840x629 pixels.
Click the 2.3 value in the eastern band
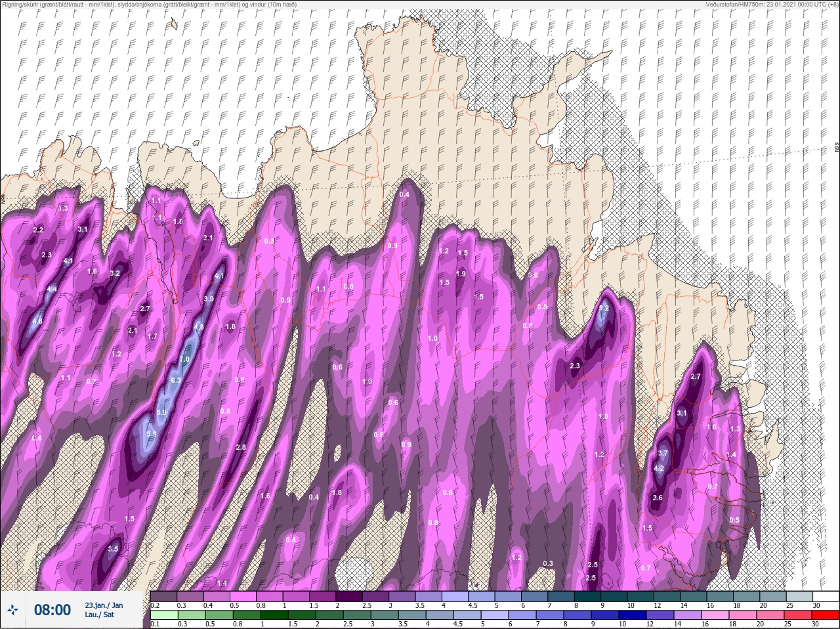point(575,366)
